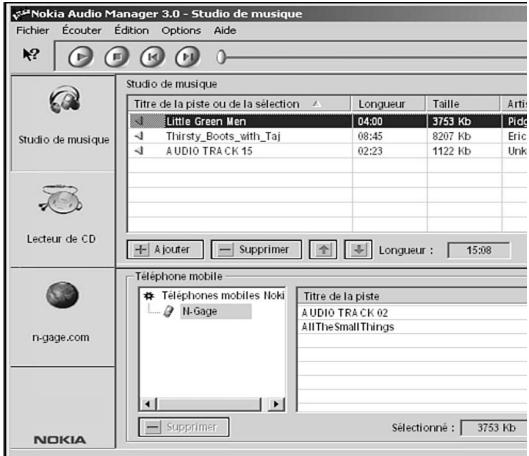Image resolution: width=529 pixels, height=456 pixels.
Task: Open the Édition menu
Action: click(132, 30)
